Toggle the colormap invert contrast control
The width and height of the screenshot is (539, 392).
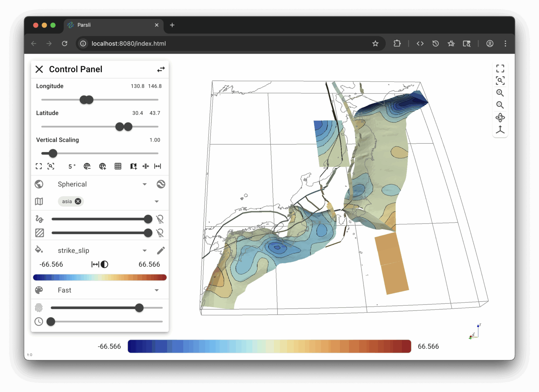click(x=104, y=264)
